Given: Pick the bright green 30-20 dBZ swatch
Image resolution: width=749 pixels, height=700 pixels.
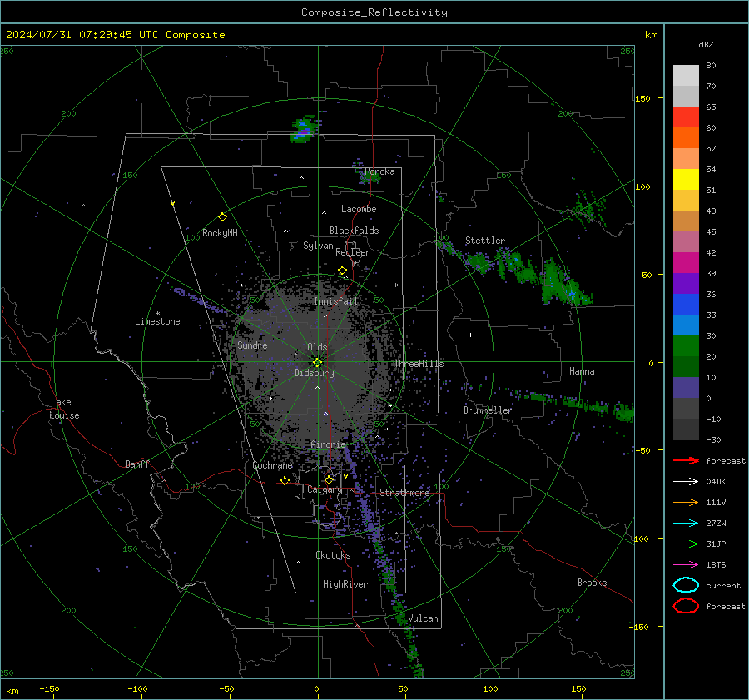Looking at the screenshot, I should [686, 346].
